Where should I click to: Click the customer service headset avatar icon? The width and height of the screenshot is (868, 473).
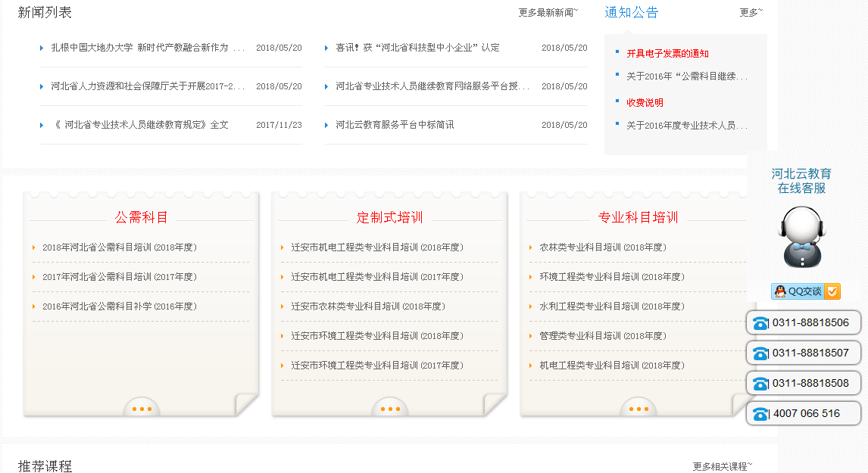click(x=802, y=237)
